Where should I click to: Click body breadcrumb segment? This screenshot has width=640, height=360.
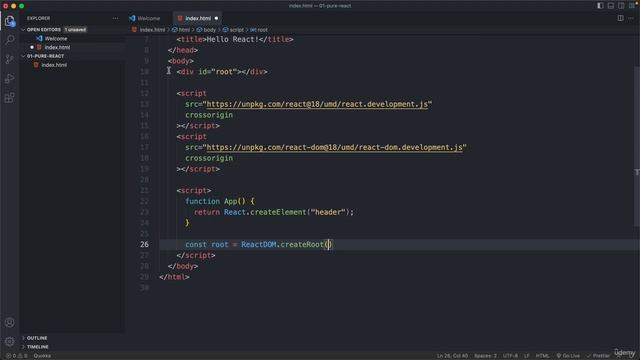pyautogui.click(x=209, y=30)
